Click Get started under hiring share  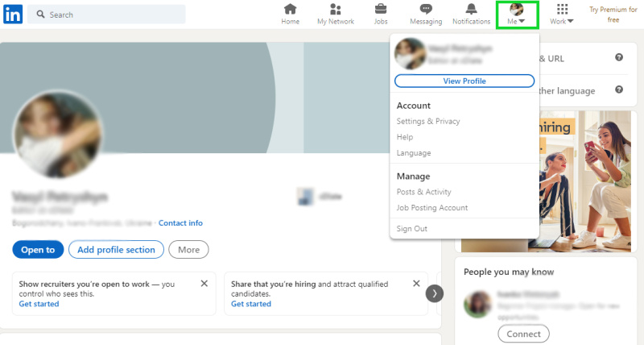click(x=251, y=304)
